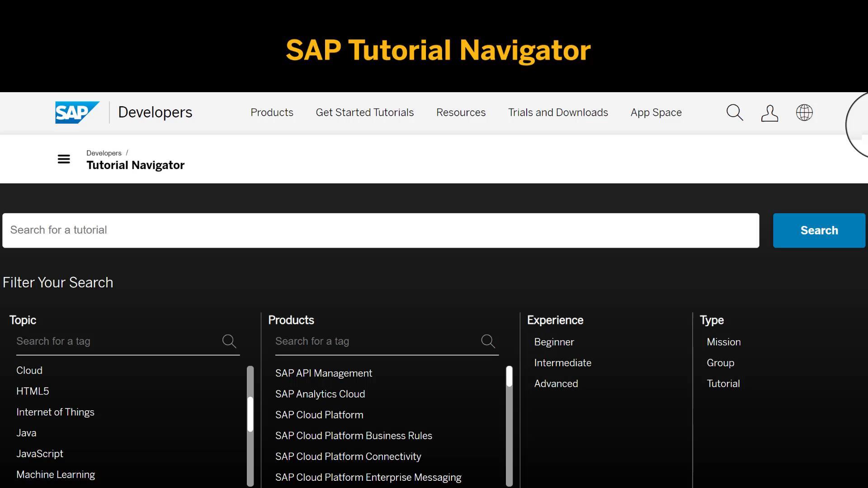868x488 pixels.
Task: Filter by SAP Cloud Platform product
Action: click(319, 415)
